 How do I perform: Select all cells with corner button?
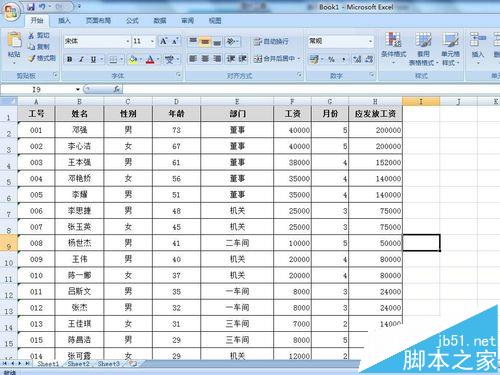tap(9, 101)
